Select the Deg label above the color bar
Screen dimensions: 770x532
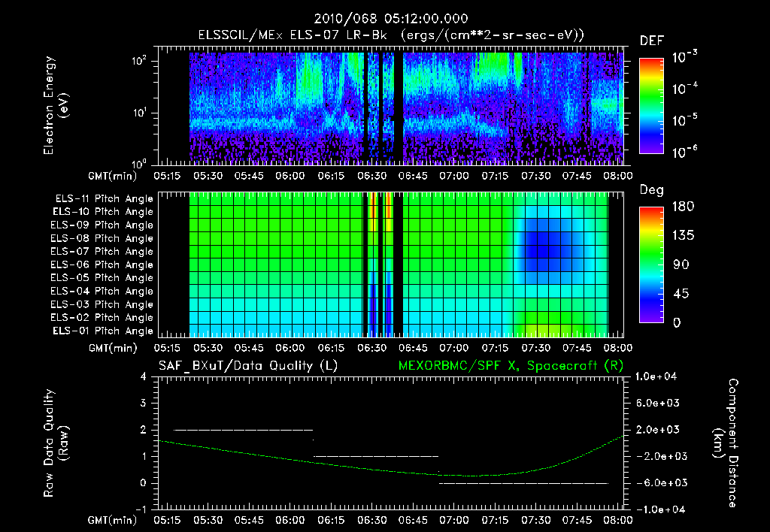pyautogui.click(x=652, y=190)
